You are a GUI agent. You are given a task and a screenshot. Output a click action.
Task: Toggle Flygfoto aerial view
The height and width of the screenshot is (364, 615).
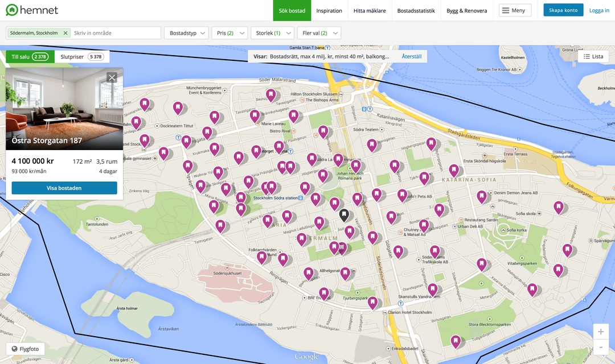[x=26, y=349]
